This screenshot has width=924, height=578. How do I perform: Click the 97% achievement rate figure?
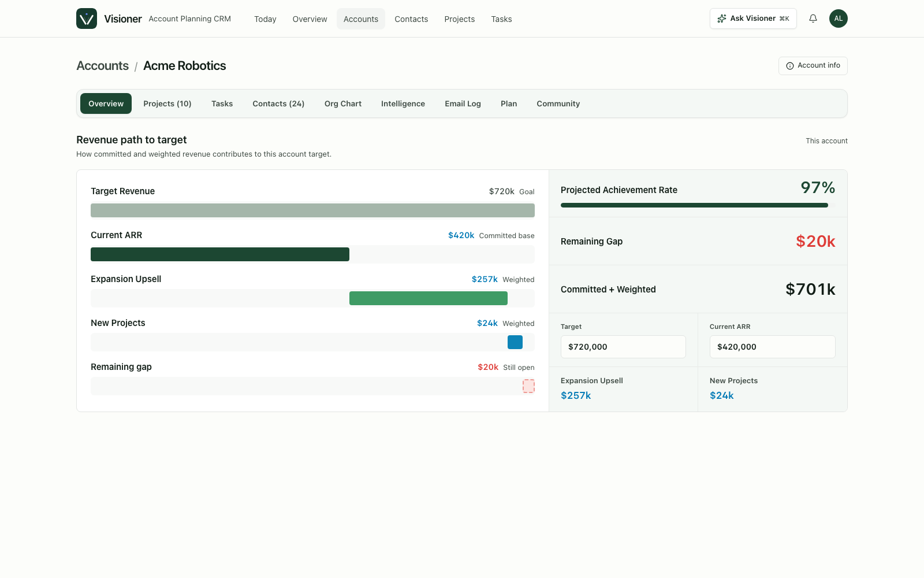[818, 188]
